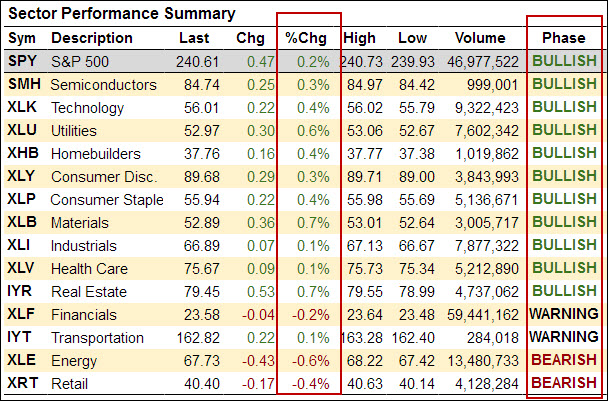Click the Energy BEARISH phase cell
Screen dimensions: 608x401
click(564, 360)
